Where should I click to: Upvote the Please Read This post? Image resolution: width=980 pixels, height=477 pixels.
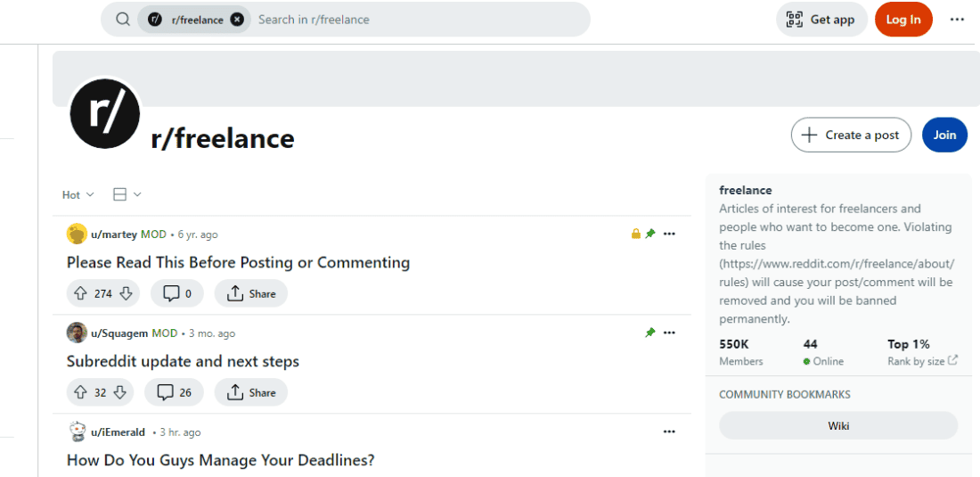(80, 294)
